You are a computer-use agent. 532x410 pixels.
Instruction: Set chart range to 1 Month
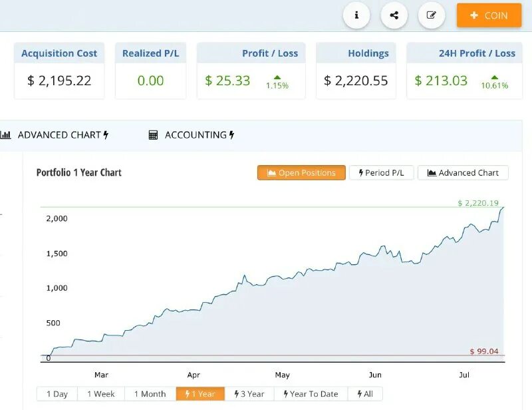[150, 394]
